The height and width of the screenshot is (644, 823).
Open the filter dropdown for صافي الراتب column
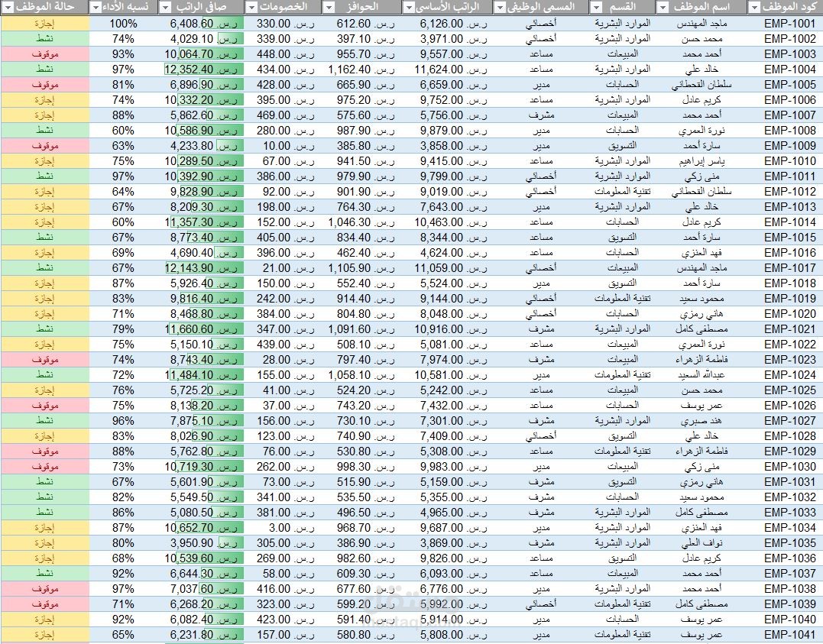165,8
